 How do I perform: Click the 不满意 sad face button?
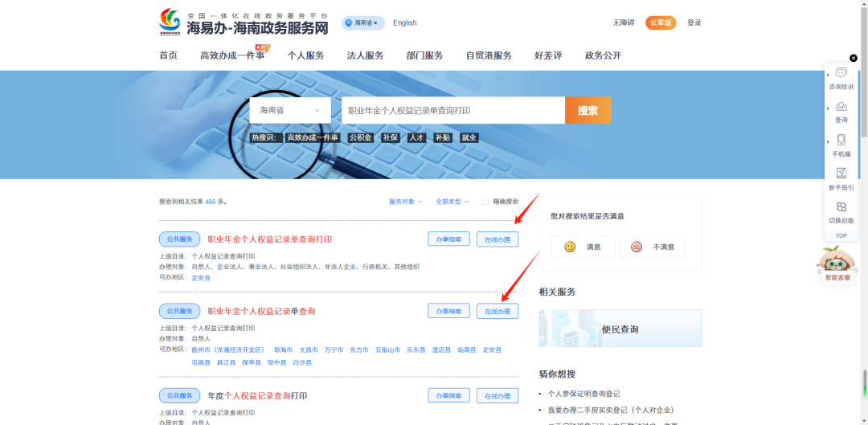653,247
